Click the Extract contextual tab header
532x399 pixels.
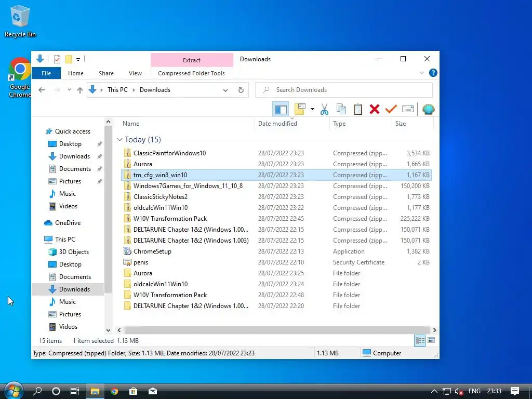point(192,60)
